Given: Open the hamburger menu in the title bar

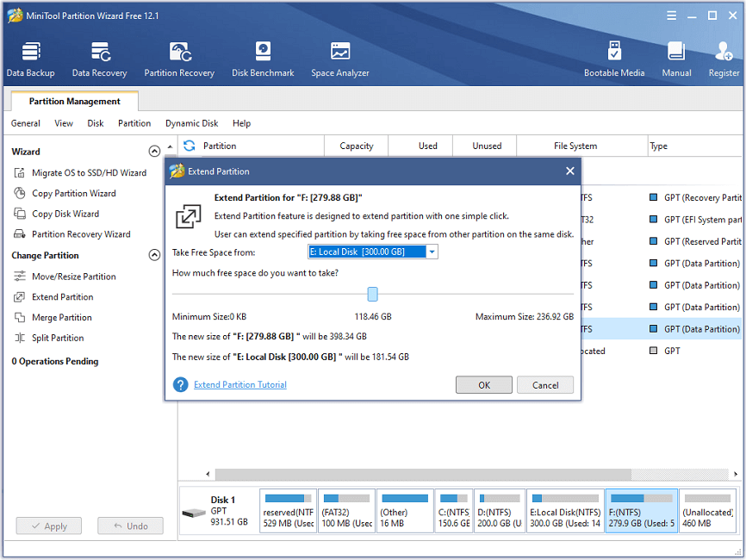Looking at the screenshot, I should click(671, 16).
